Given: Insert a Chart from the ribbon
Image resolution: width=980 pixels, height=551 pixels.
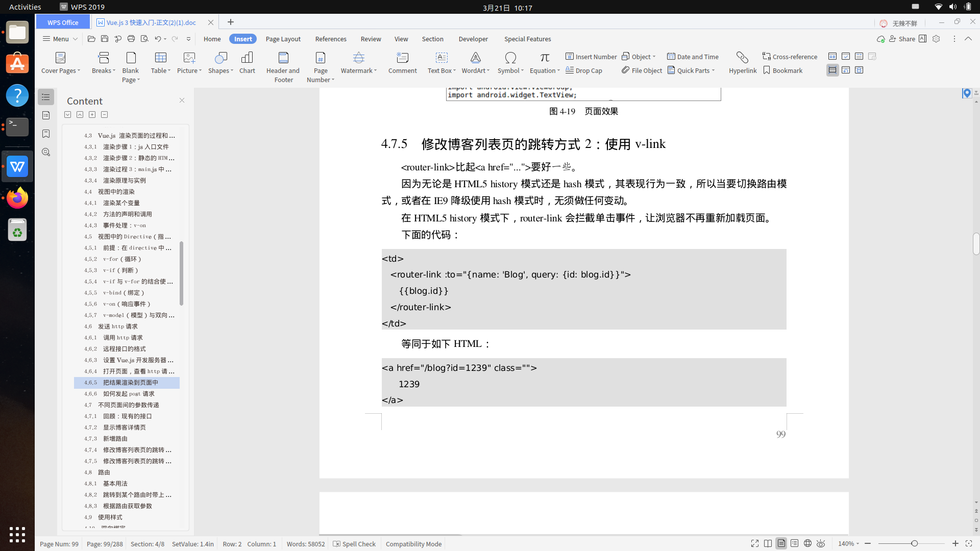Looking at the screenshot, I should click(x=247, y=58).
